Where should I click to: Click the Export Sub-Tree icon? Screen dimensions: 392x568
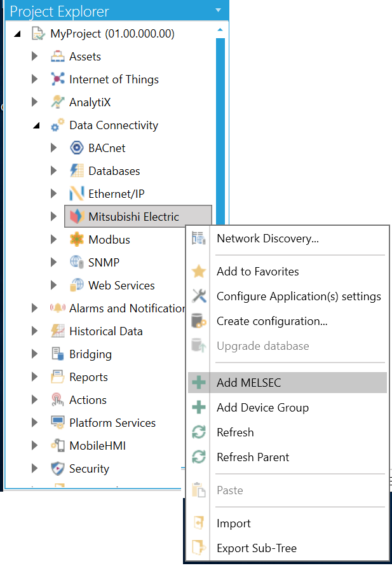(199, 548)
